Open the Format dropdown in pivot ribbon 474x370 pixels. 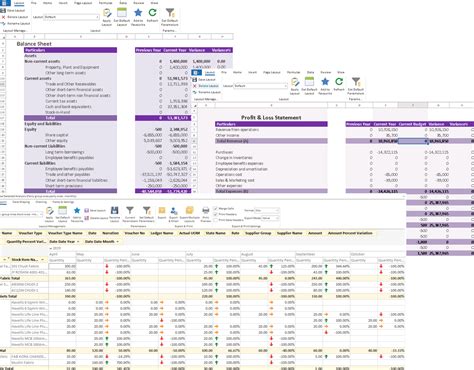click(x=277, y=210)
